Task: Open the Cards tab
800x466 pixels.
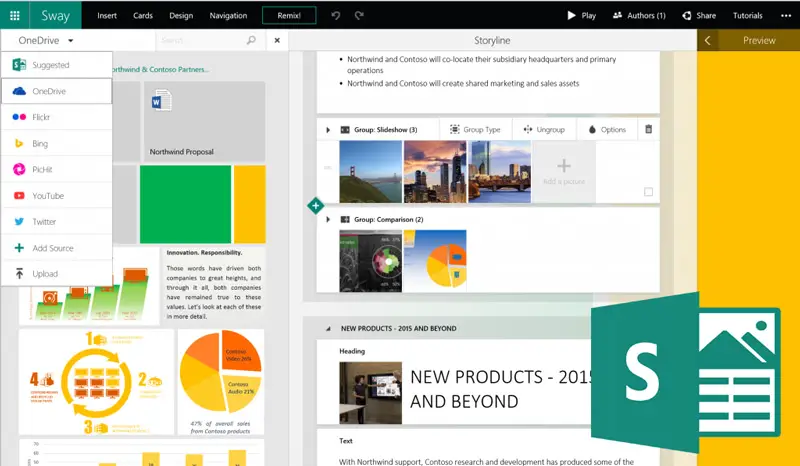Action: click(x=143, y=15)
